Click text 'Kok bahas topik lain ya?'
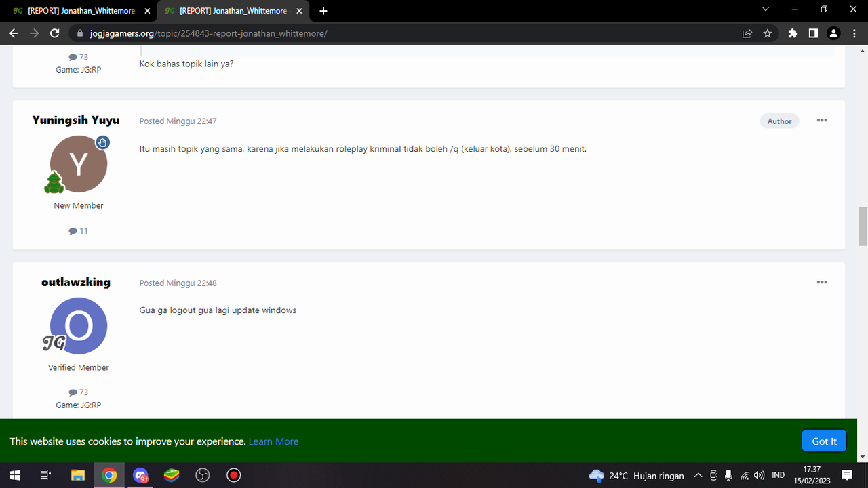This screenshot has width=868, height=488. [186, 64]
